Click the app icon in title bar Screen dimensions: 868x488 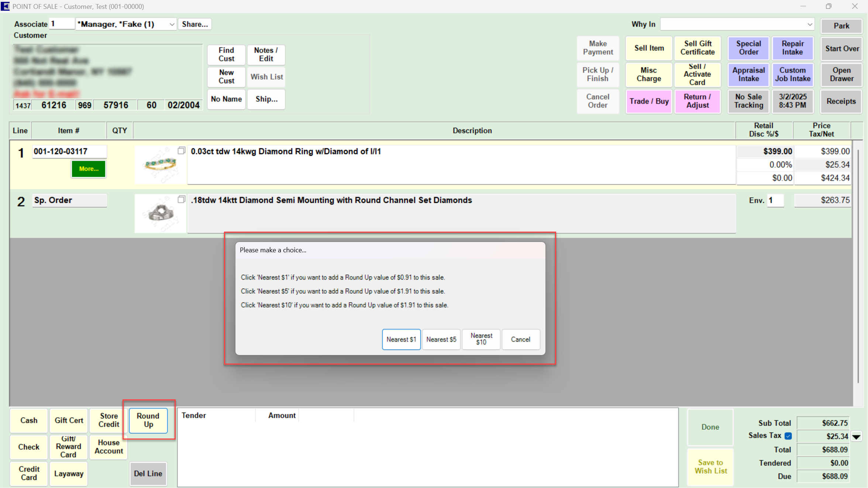5,6
